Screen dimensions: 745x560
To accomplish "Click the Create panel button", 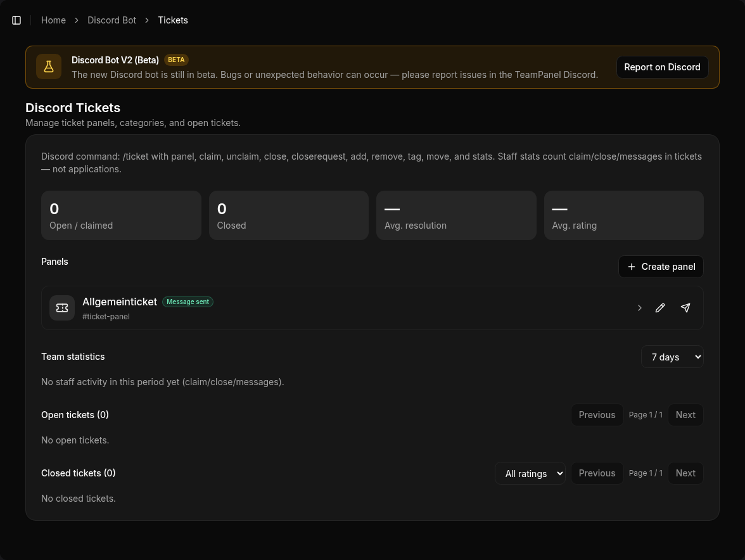I will click(x=661, y=267).
